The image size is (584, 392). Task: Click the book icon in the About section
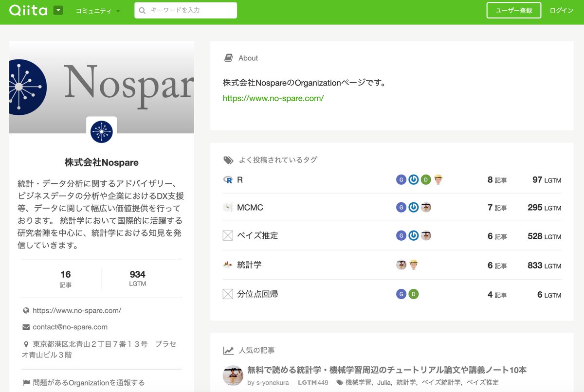tap(228, 57)
